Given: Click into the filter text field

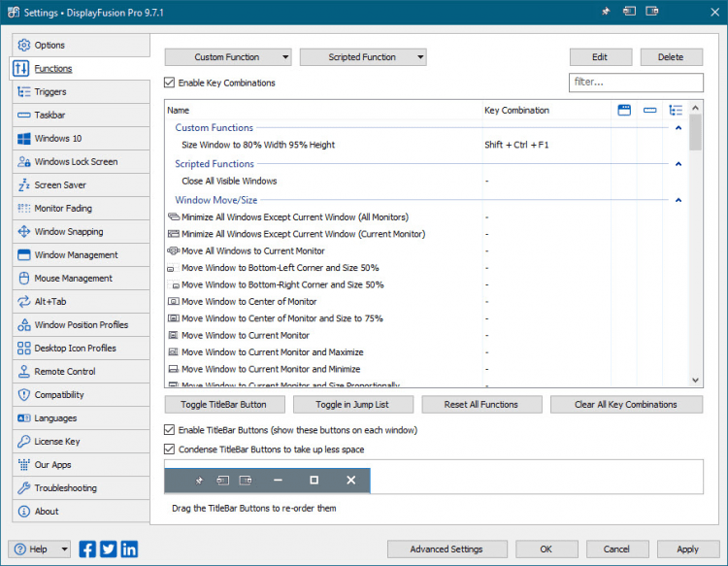Looking at the screenshot, I should pos(636,83).
